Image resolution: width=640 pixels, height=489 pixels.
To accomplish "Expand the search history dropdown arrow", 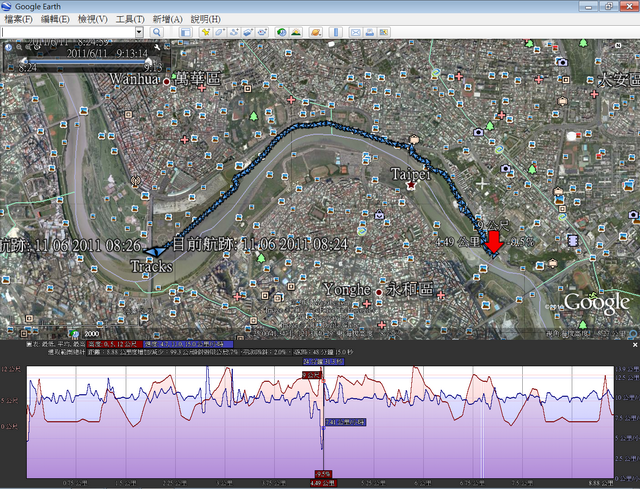I will (x=139, y=32).
